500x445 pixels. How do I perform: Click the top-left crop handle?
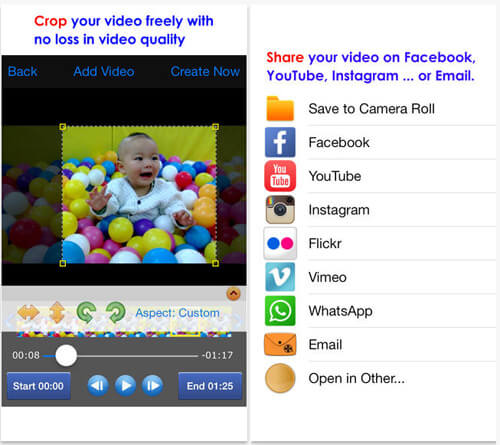(62, 127)
